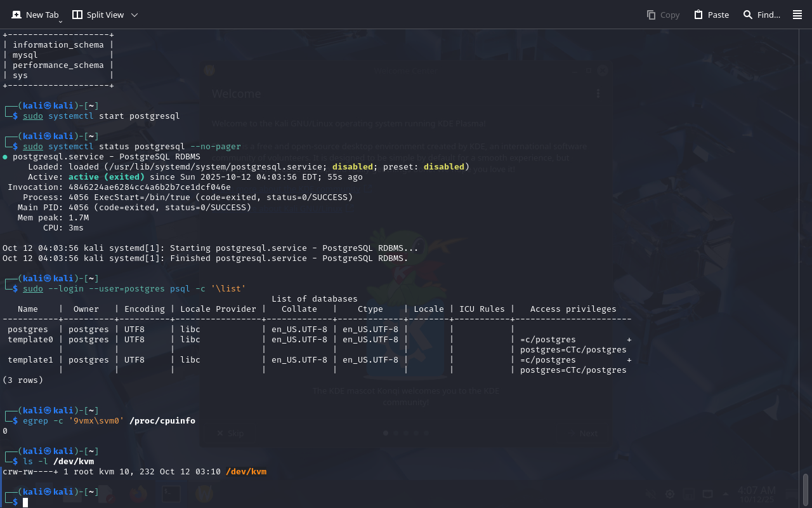Click the terminal scrollbar handle

[806, 489]
